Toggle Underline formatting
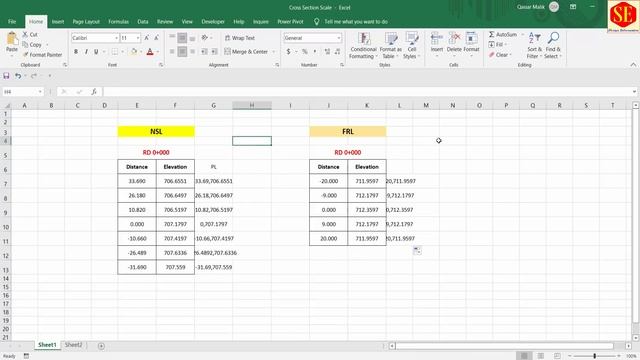The height and width of the screenshot is (360, 640). 96,52
